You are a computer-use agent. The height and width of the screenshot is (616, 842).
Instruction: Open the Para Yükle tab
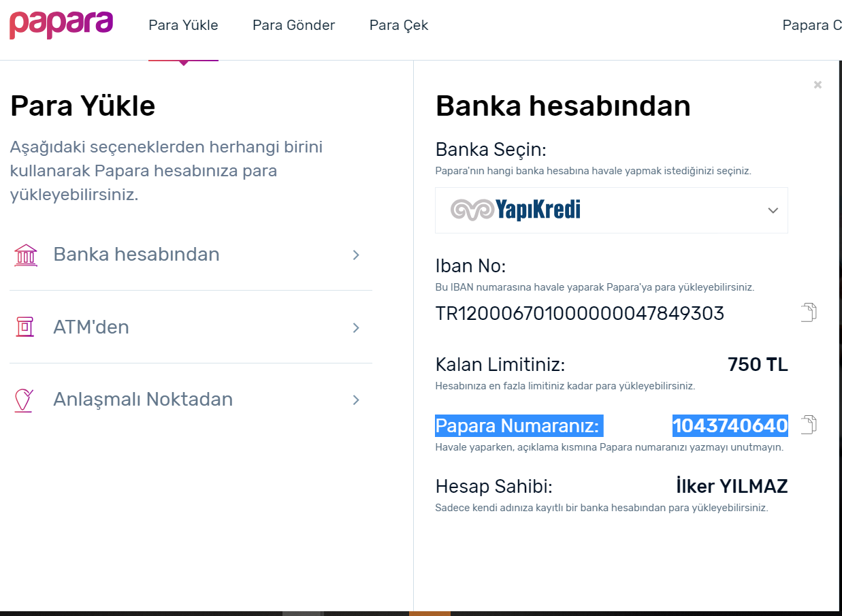(x=183, y=25)
